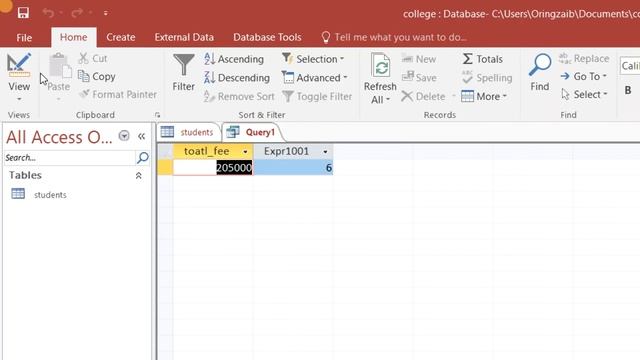The height and width of the screenshot is (360, 640).
Task: Click the Find magnifier icon
Action: coord(540,65)
